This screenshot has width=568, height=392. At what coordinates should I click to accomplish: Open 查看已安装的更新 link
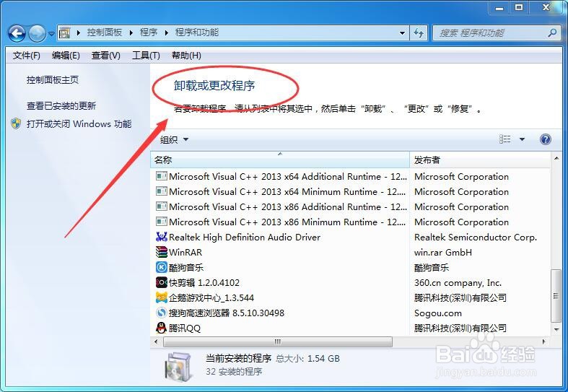tap(61, 106)
